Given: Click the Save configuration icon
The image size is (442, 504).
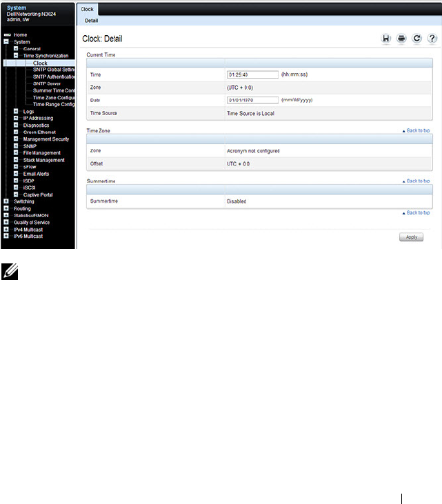Looking at the screenshot, I should [x=385, y=39].
